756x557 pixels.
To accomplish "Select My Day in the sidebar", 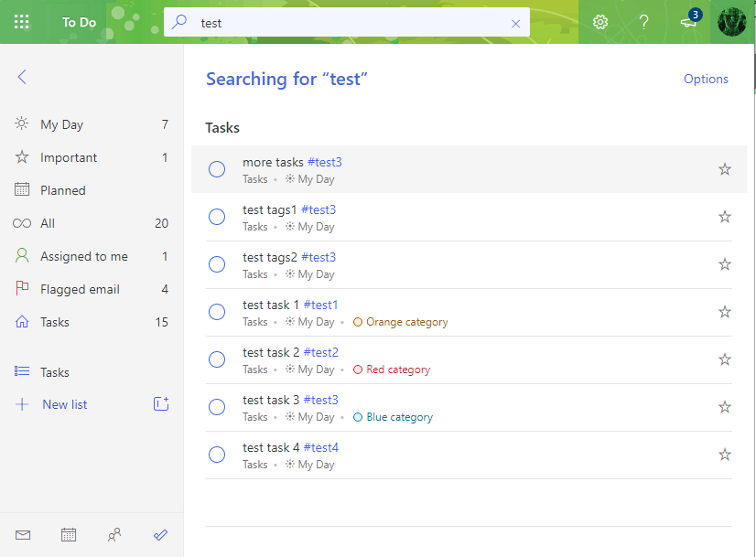I will 61,124.
